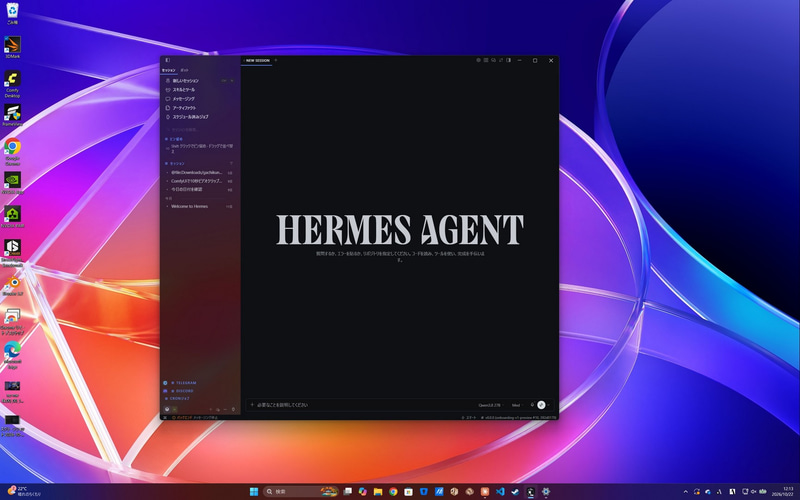Open スキルとツール in the sidebar
Screen dimensions: 800x500
[x=199, y=90]
